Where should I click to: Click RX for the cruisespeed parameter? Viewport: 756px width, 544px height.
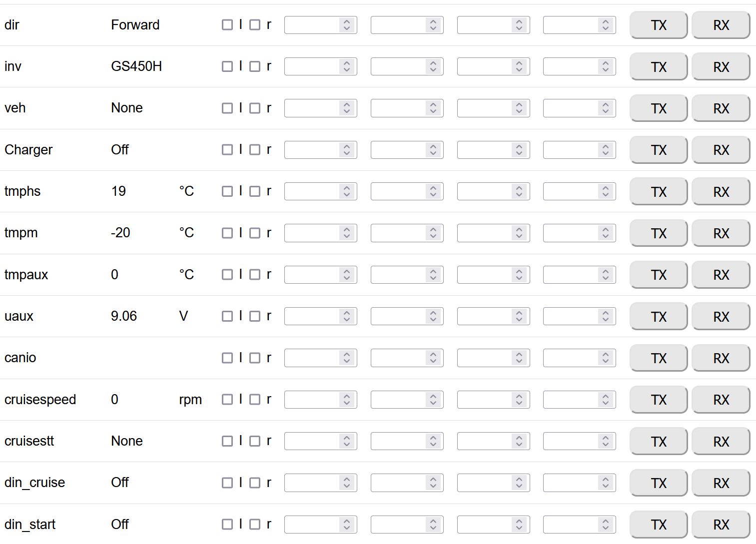[x=721, y=400]
